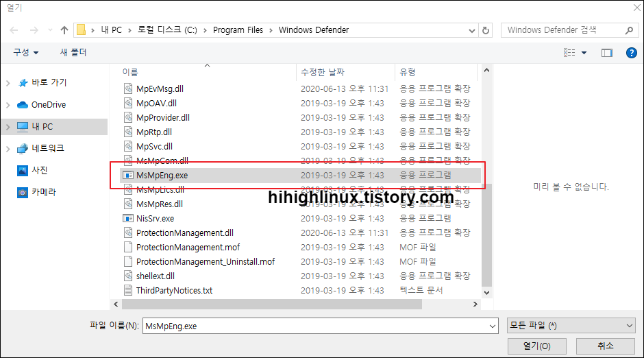The image size is (644, 358).
Task: Expand 바로 가기 tree node
Action: tap(8, 83)
